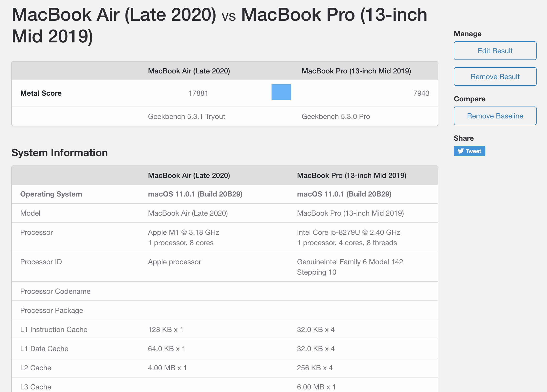The height and width of the screenshot is (392, 547).
Task: Click 'GenuineIntel Family 6 Model 142' text
Action: (350, 262)
